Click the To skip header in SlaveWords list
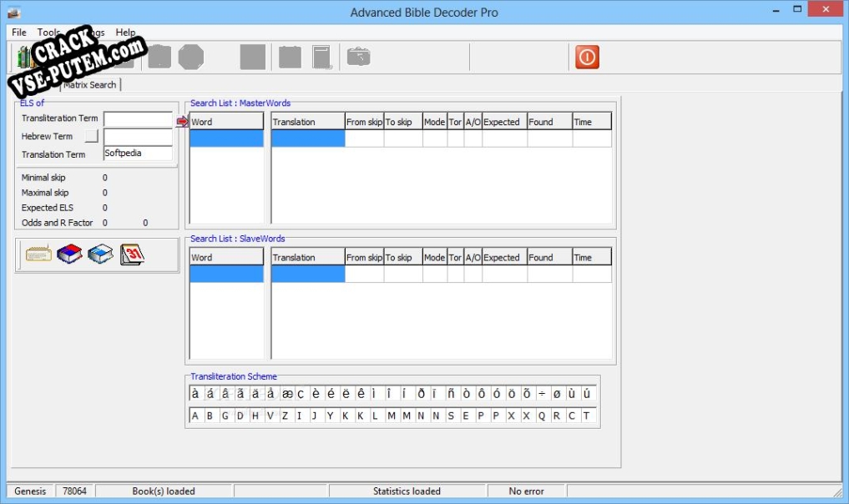This screenshot has width=849, height=504. tap(403, 257)
